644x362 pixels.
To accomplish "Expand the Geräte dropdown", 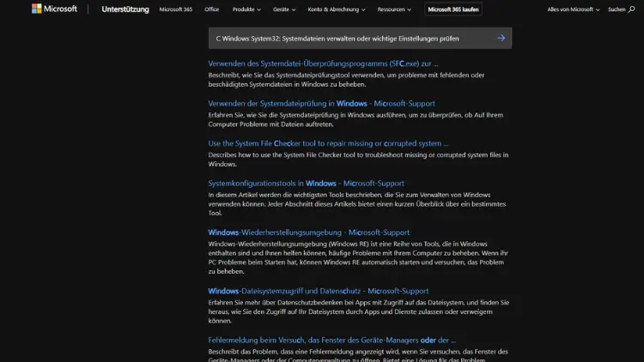I will point(284,9).
